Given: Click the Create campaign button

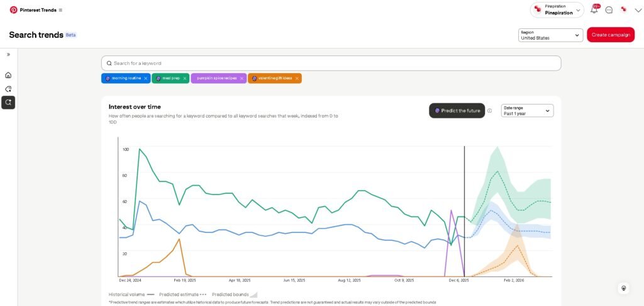Looking at the screenshot, I should pos(611,35).
